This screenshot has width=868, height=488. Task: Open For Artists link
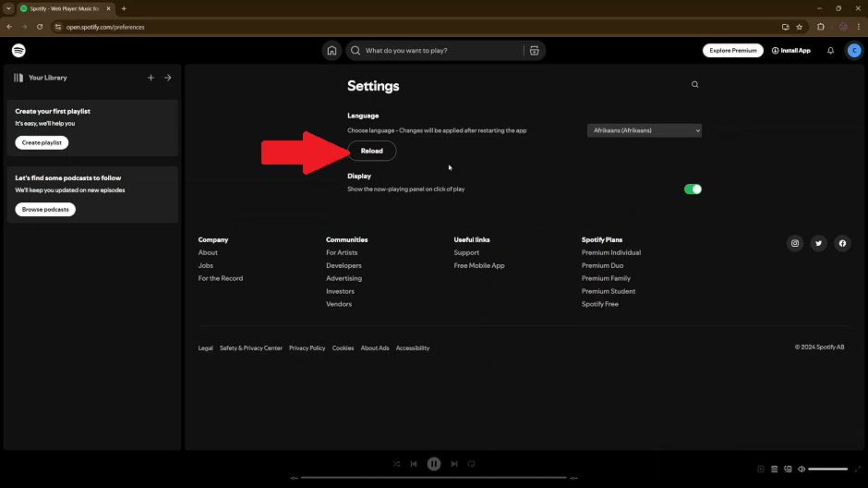(342, 252)
